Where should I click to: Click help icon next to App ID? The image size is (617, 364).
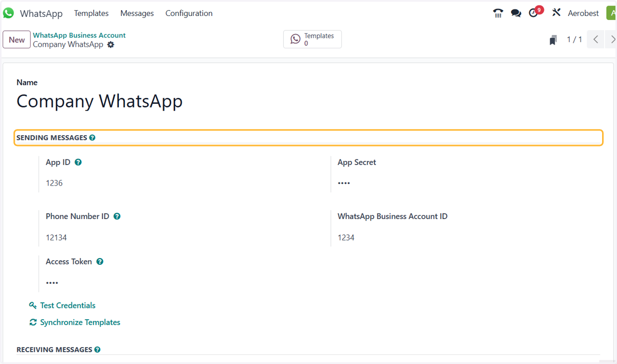click(78, 162)
